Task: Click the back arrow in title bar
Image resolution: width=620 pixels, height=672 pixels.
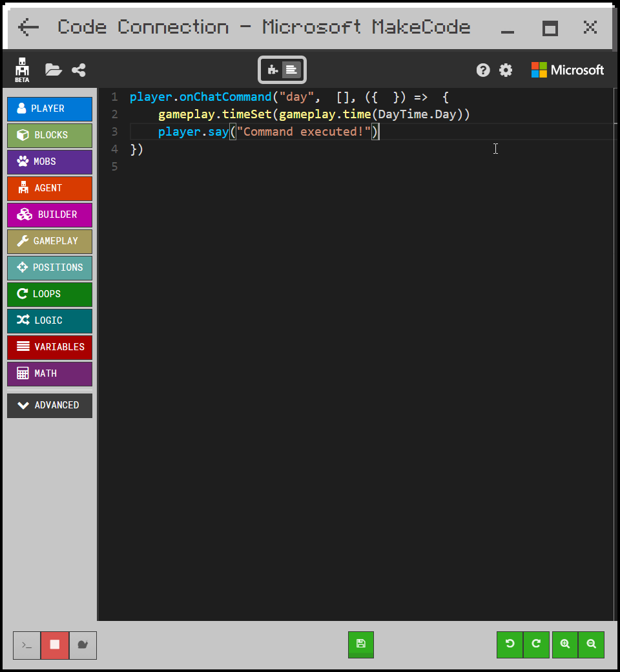Action: (x=28, y=27)
